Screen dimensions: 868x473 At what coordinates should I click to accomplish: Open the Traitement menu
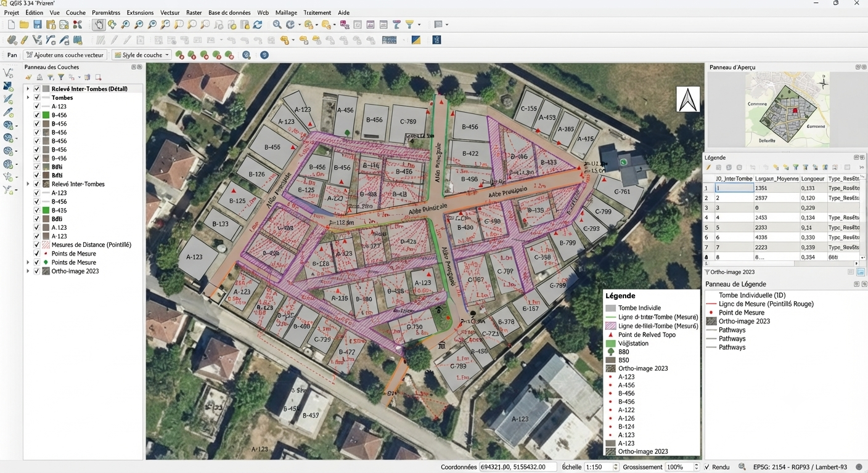coord(317,12)
